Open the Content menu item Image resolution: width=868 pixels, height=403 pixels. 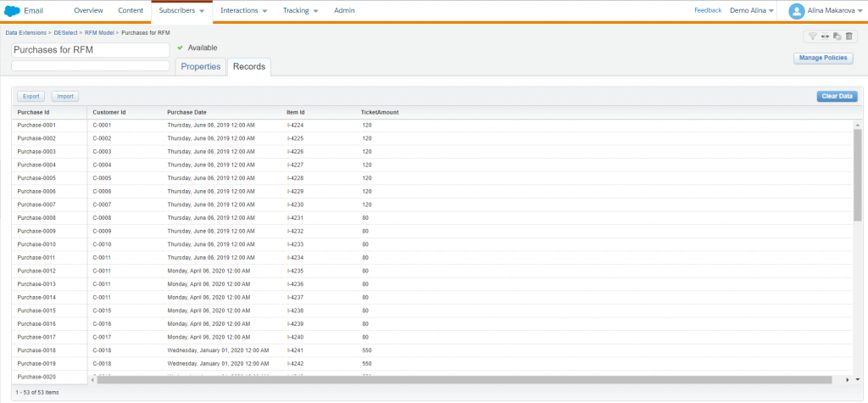[131, 11]
